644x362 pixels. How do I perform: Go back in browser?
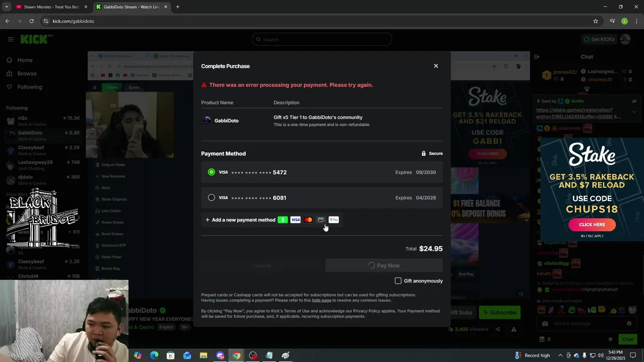coord(7,21)
